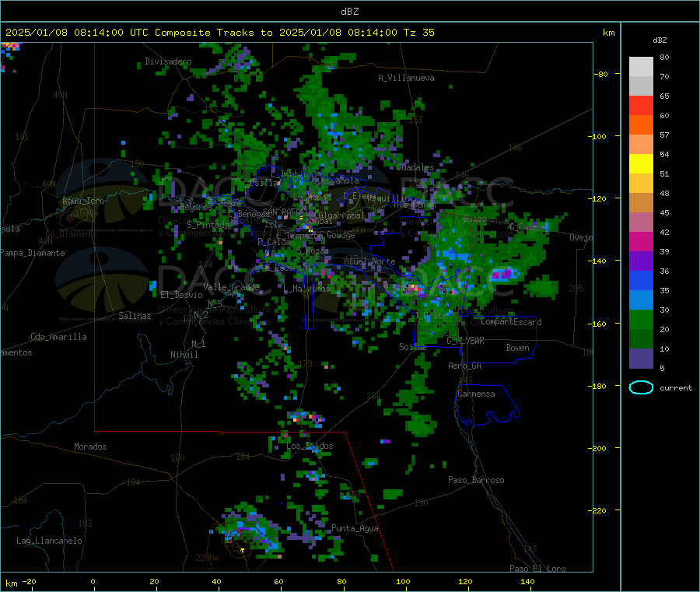Screen dimensions: 700x592
Task: Click the 'Pampa_Diamante' location label
Action: [33, 253]
